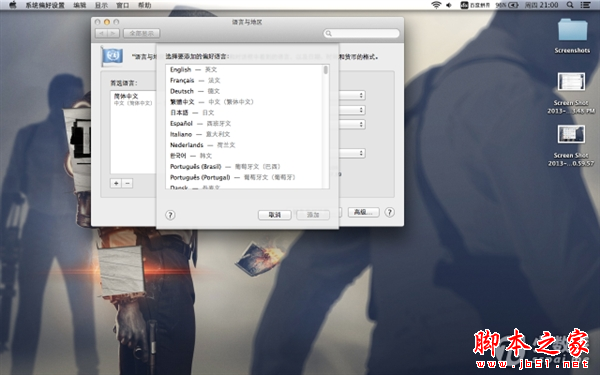Open help in Language & Region window
600x375 pixels.
coord(390,212)
